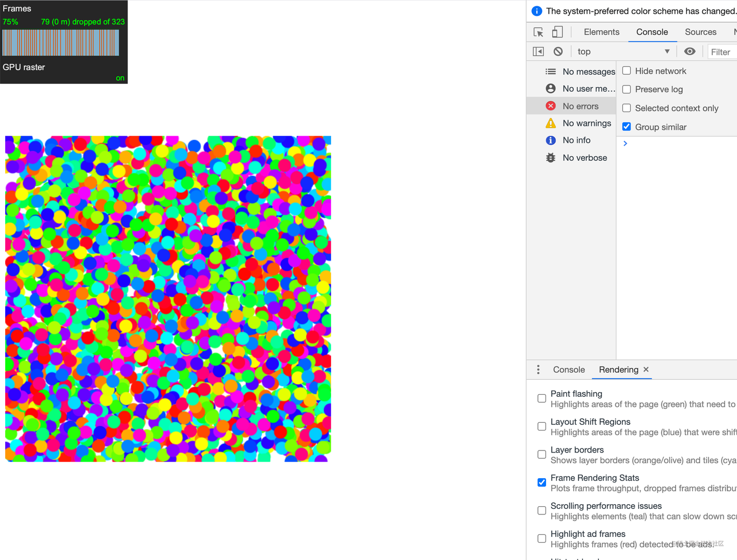Open the Console drawer tab
The width and height of the screenshot is (737, 560).
click(x=569, y=369)
